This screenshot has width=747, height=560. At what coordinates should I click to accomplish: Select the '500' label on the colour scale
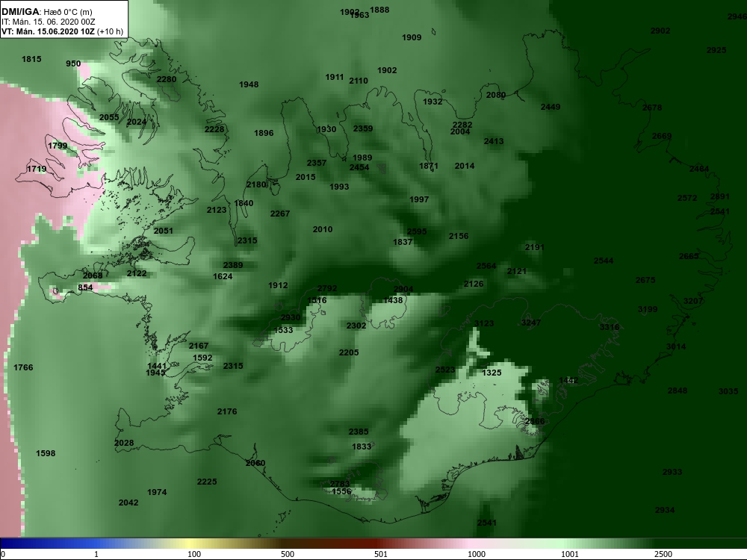point(288,554)
